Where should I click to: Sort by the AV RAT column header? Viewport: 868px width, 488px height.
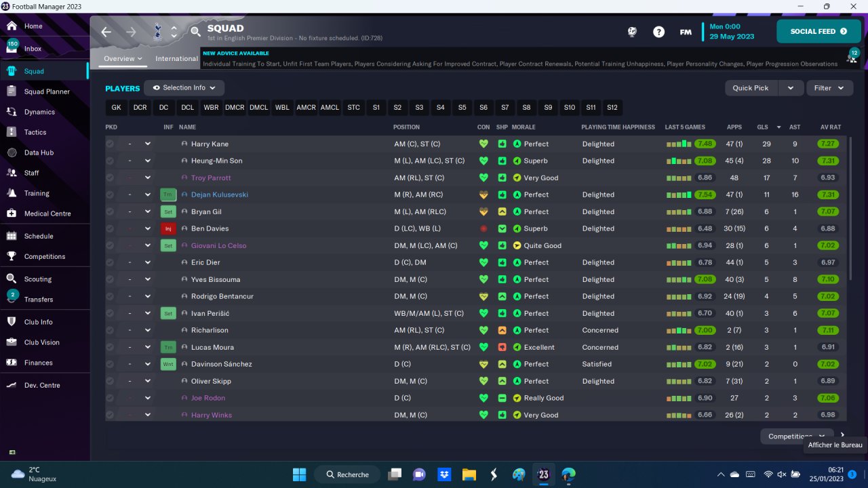point(830,127)
